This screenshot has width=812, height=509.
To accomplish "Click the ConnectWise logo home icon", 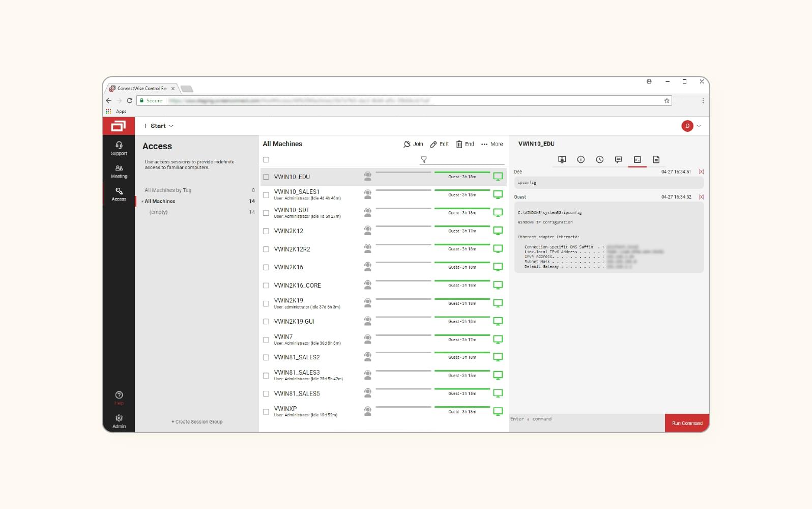I will [x=119, y=126].
